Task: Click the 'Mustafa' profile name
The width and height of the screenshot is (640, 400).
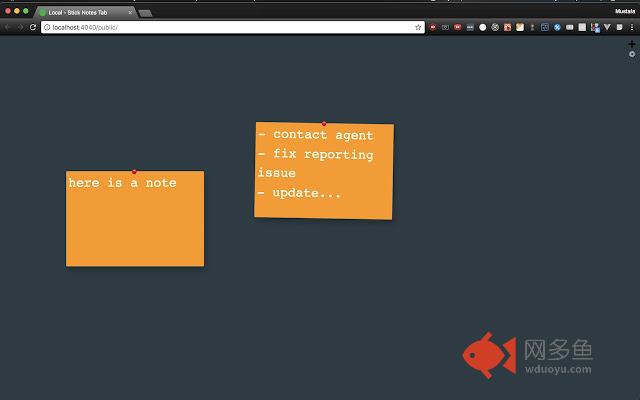Action: pos(625,11)
